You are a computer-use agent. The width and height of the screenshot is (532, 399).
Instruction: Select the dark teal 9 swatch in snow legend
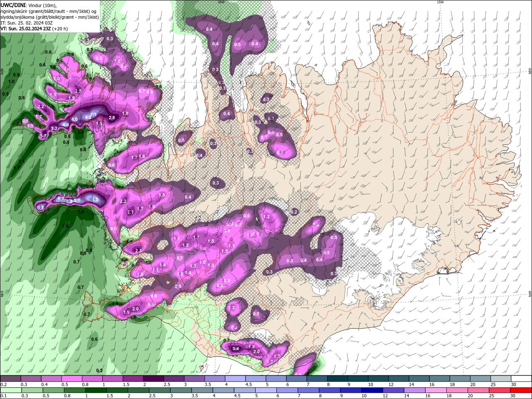[x=357, y=379]
